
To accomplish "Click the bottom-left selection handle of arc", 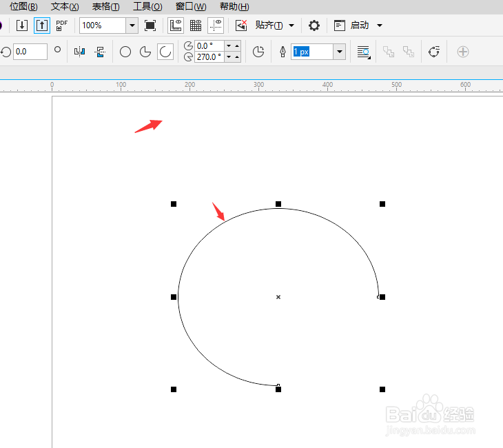I will pyautogui.click(x=174, y=389).
